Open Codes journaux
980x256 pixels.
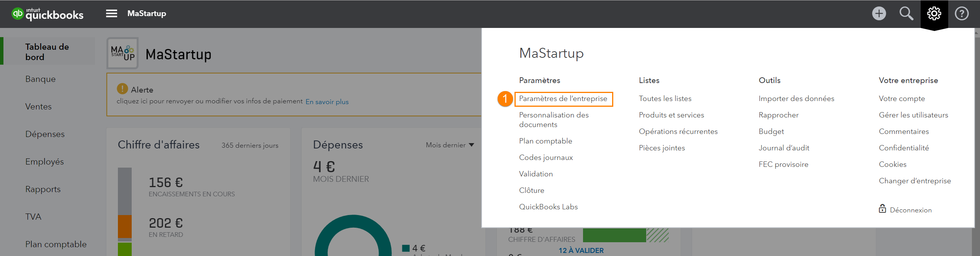546,157
